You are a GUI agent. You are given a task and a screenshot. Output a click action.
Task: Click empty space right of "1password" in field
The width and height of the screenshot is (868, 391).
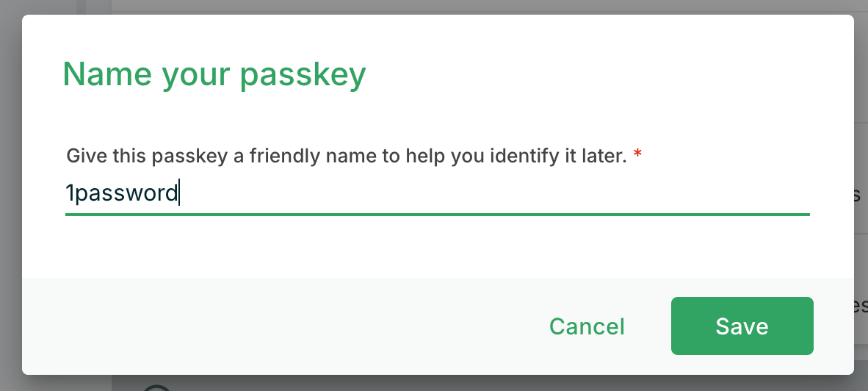coord(477,194)
